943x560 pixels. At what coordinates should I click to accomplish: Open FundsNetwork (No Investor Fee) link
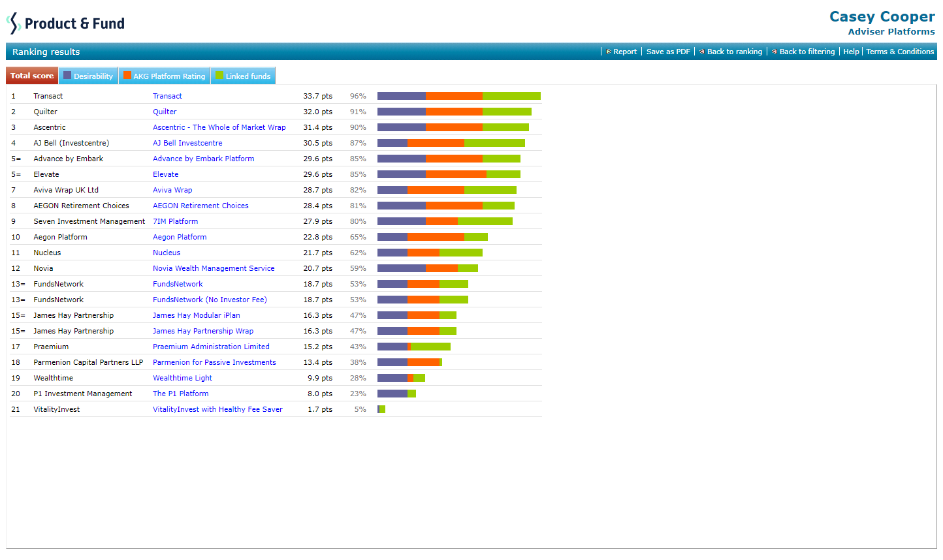[210, 300]
